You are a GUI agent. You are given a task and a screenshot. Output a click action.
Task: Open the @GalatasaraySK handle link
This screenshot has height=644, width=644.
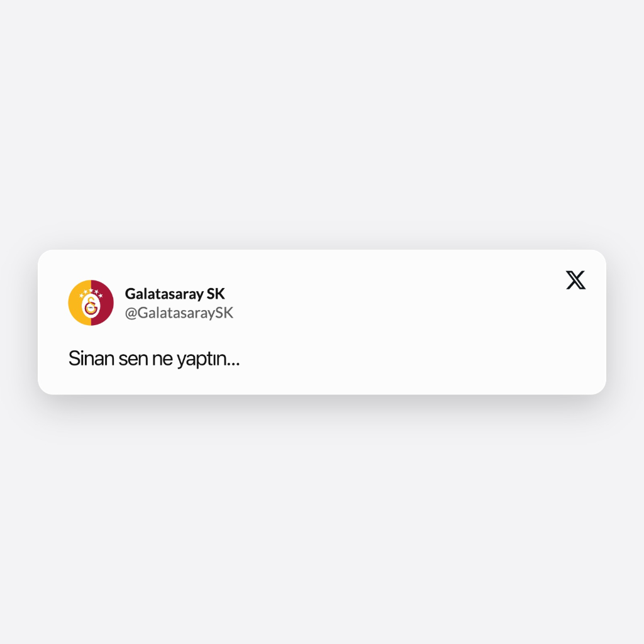tap(179, 313)
